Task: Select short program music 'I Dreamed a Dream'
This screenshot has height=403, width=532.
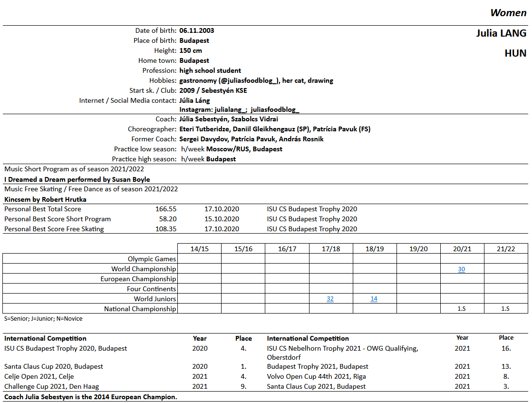Action: (x=36, y=179)
